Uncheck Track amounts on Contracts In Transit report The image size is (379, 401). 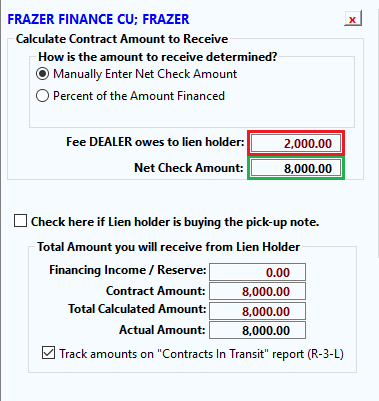[x=49, y=353]
